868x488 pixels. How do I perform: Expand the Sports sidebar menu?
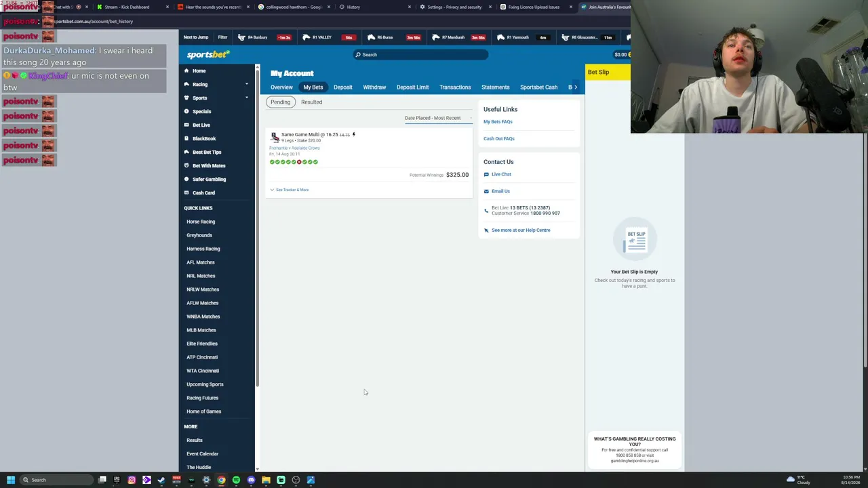[217, 98]
